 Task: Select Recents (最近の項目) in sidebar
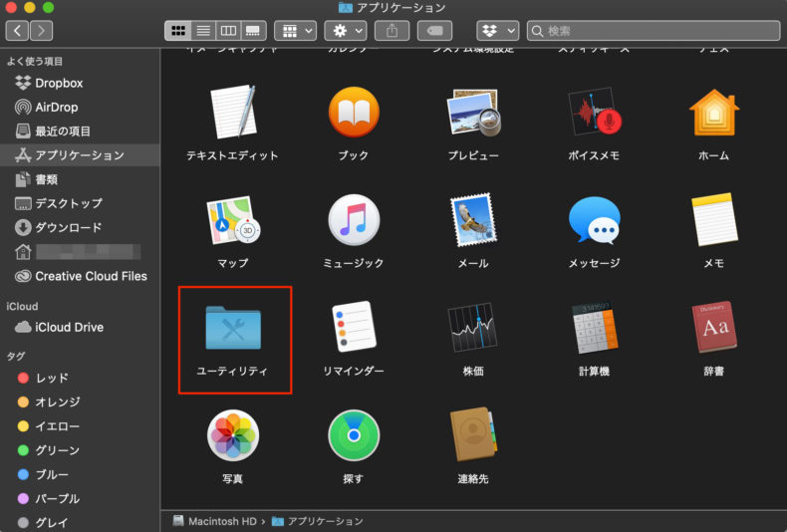click(81, 131)
